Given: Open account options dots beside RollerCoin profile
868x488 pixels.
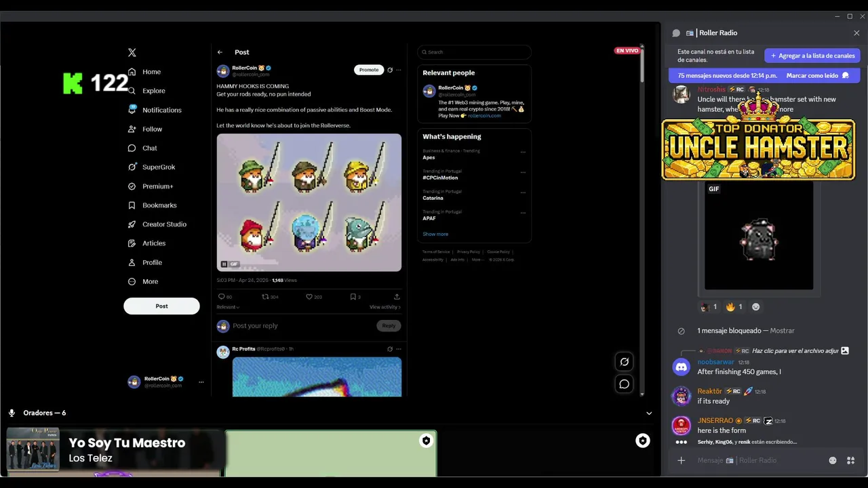Looking at the screenshot, I should pos(201,382).
